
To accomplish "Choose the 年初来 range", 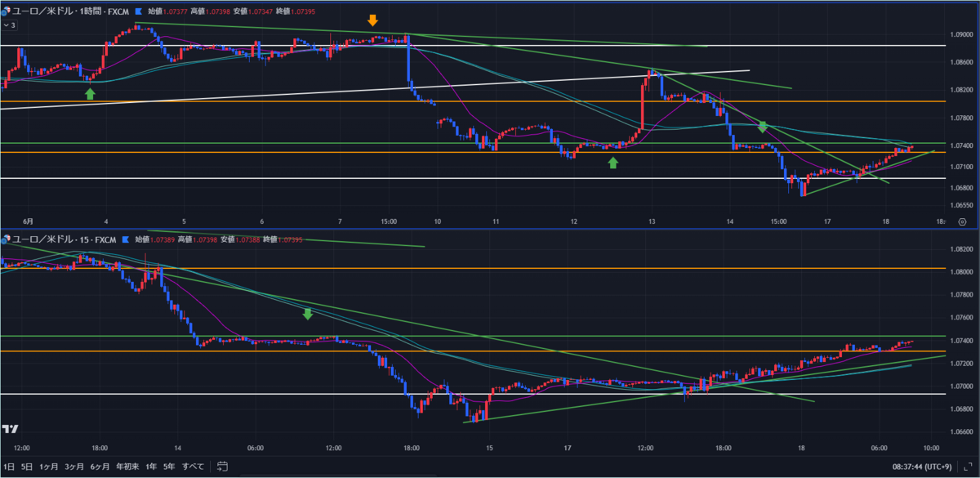I will point(128,466).
